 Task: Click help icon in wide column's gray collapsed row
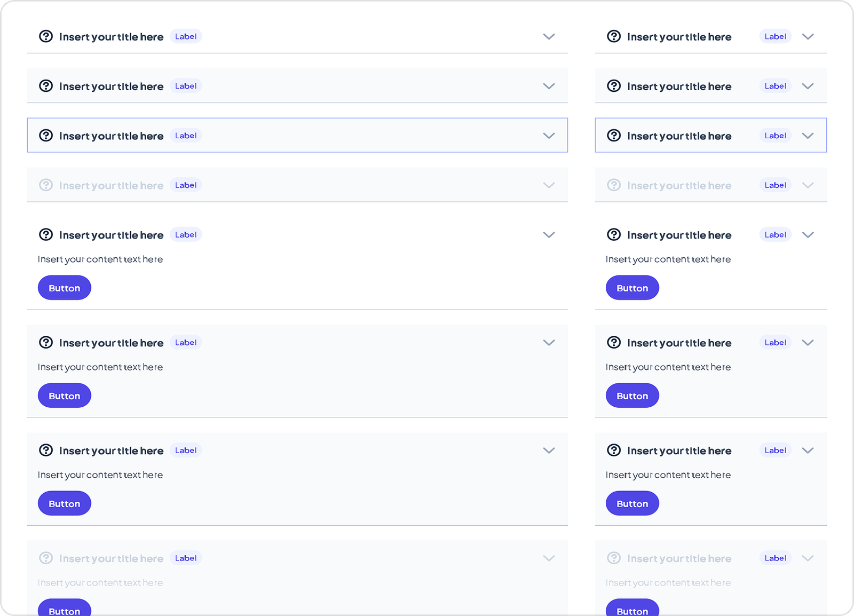pyautogui.click(x=46, y=86)
